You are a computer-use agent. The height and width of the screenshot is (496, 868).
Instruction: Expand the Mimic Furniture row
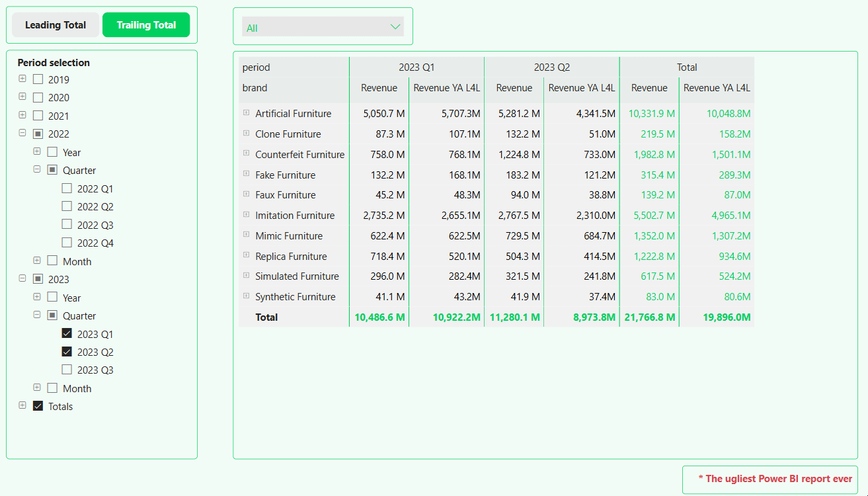coord(247,235)
